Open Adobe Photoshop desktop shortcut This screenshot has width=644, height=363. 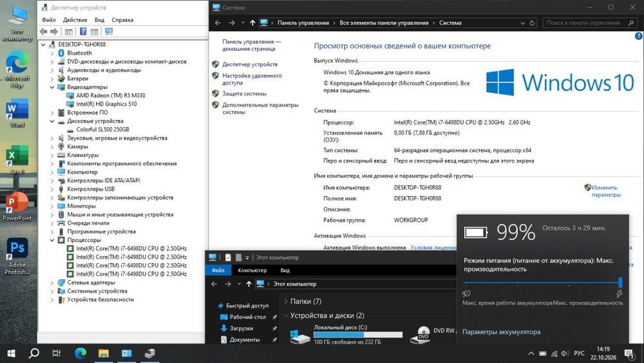click(17, 256)
